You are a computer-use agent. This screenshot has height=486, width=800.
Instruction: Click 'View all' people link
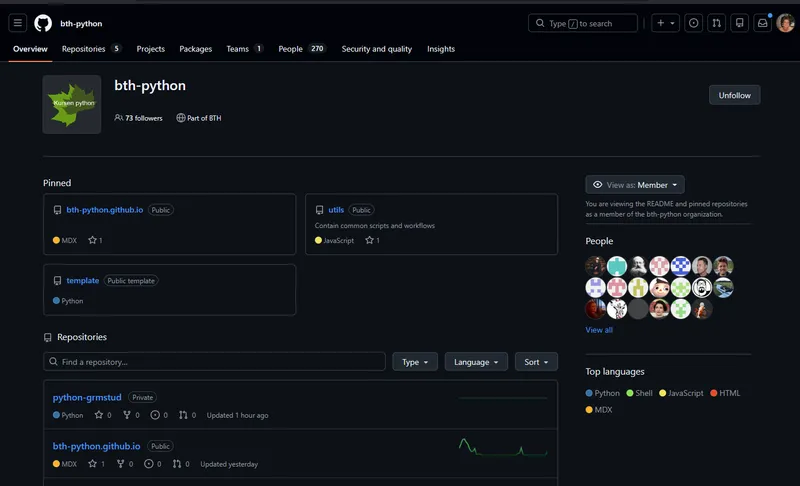(599, 330)
